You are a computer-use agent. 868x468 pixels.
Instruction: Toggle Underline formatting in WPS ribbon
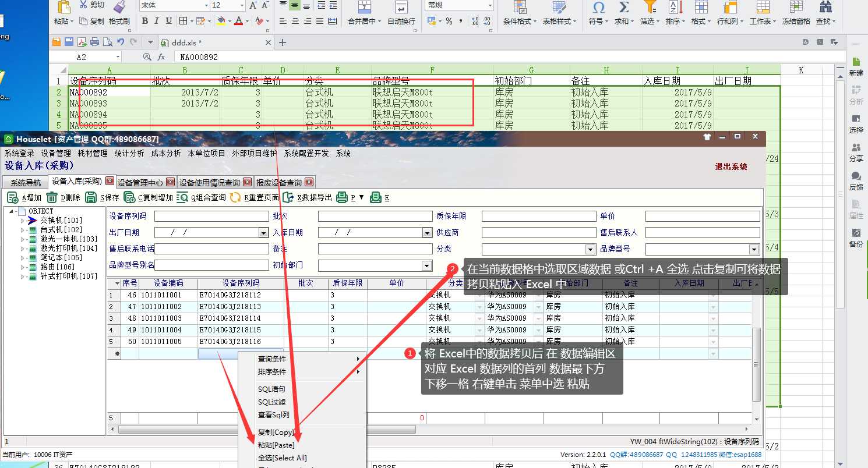tap(169, 21)
